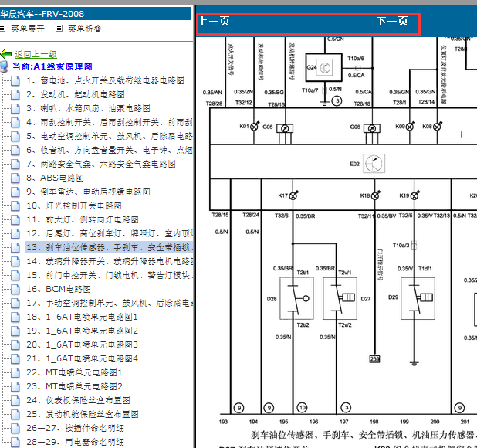This screenshot has height=448, width=477.
Task: Click the page icon for item 25 发动机舱保险丝盒
Action: click(x=15, y=415)
